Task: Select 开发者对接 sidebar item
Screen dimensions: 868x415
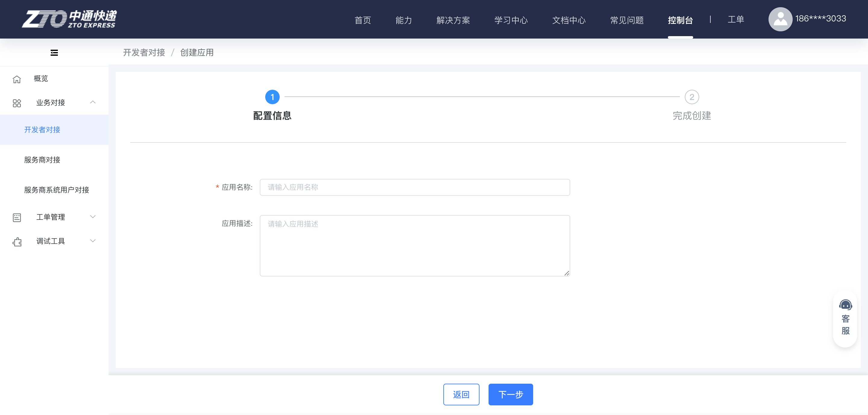Action: coord(54,130)
